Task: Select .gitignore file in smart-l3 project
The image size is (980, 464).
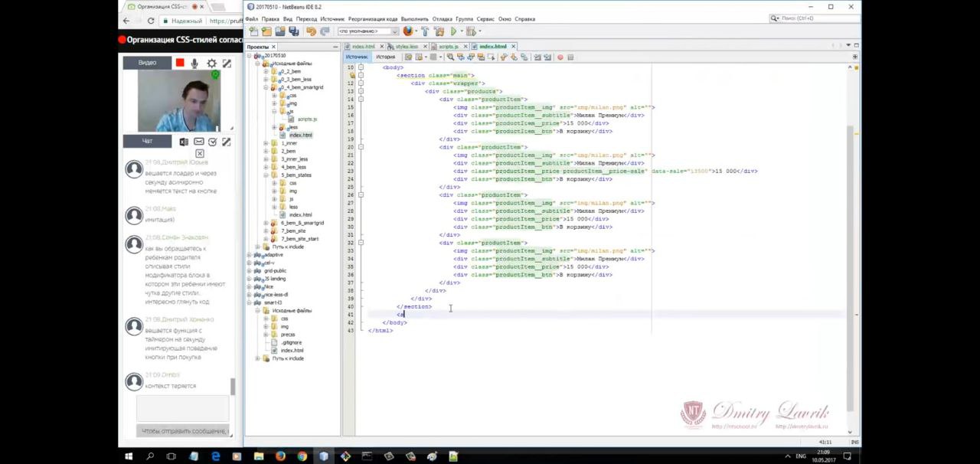Action: (292, 342)
